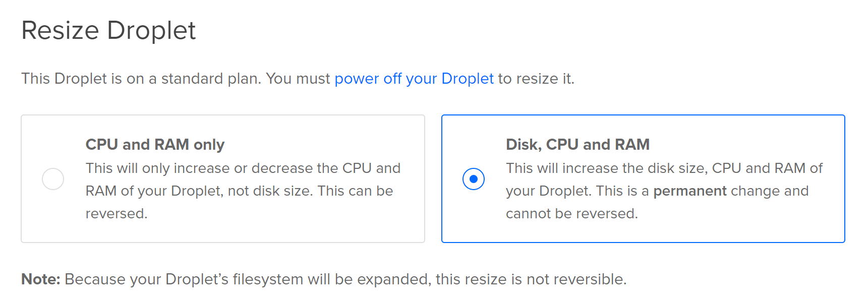Click the standard plan description sentence
868x302 pixels.
pyautogui.click(x=298, y=79)
